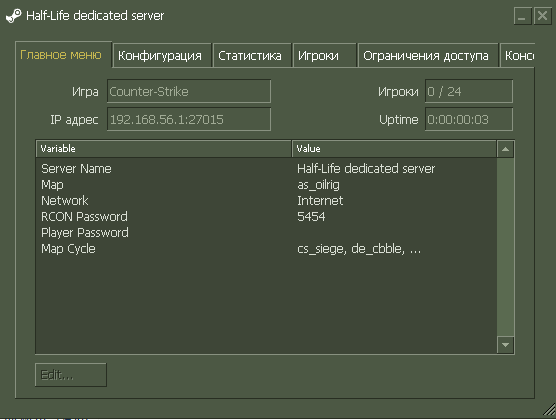Click the Игра field showing Counter-Strike
Viewport: 556px width, 420px height.
coord(189,92)
